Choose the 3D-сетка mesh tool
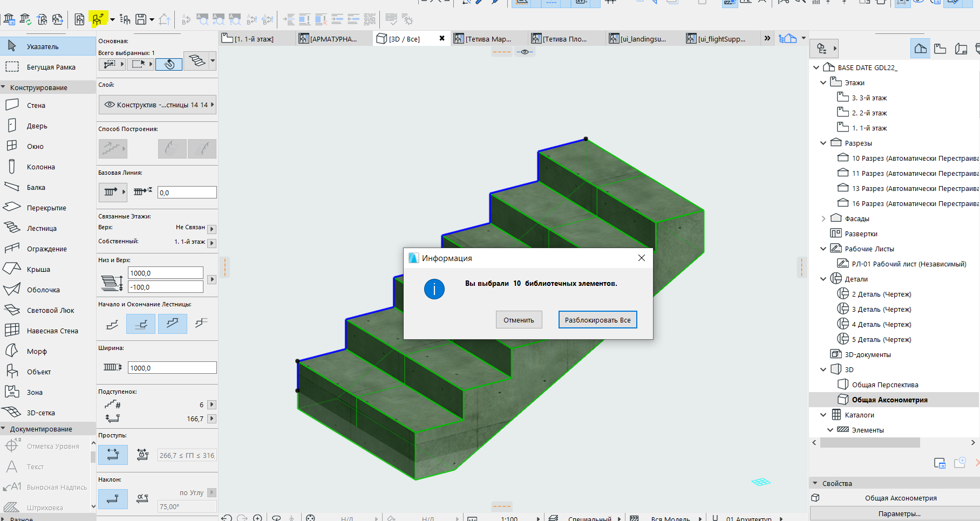 tap(48, 413)
